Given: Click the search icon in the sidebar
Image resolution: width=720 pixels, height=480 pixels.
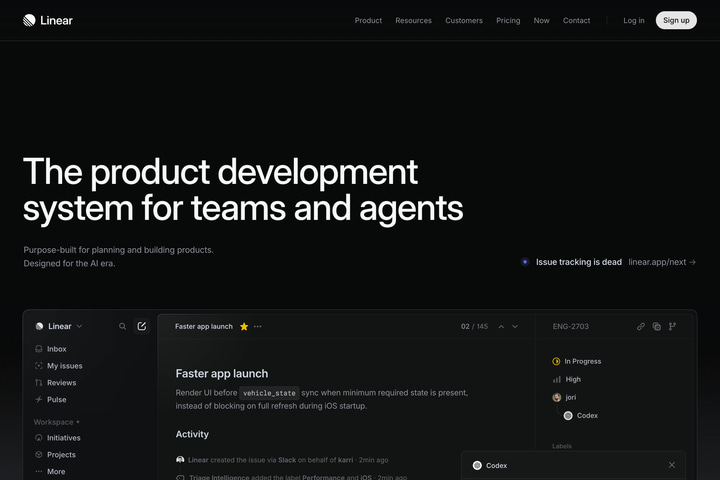Looking at the screenshot, I should pos(122,326).
